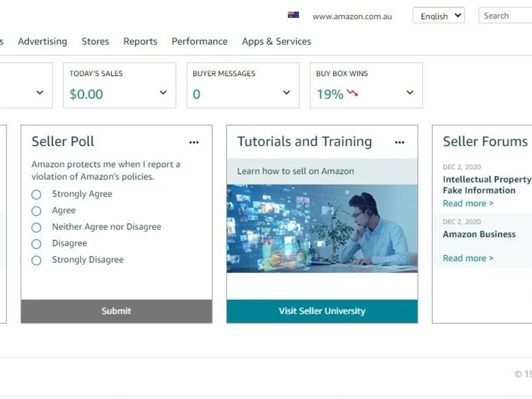Screen dimensions: 532x399
Task: Choose Neither Agree nor Disagree option
Action: (36, 227)
